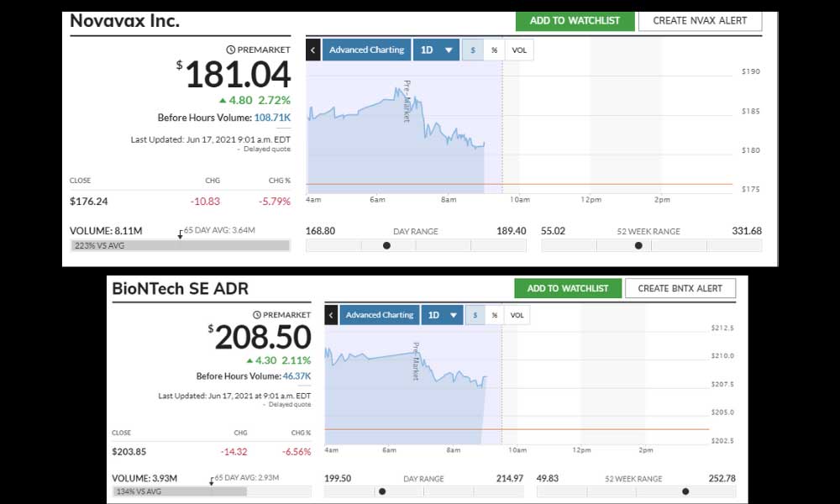The width and height of the screenshot is (840, 504).
Task: Collapse BioNTech chart with left chevron
Action: click(331, 315)
